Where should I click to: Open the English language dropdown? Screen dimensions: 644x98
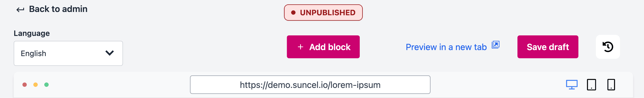(x=68, y=53)
